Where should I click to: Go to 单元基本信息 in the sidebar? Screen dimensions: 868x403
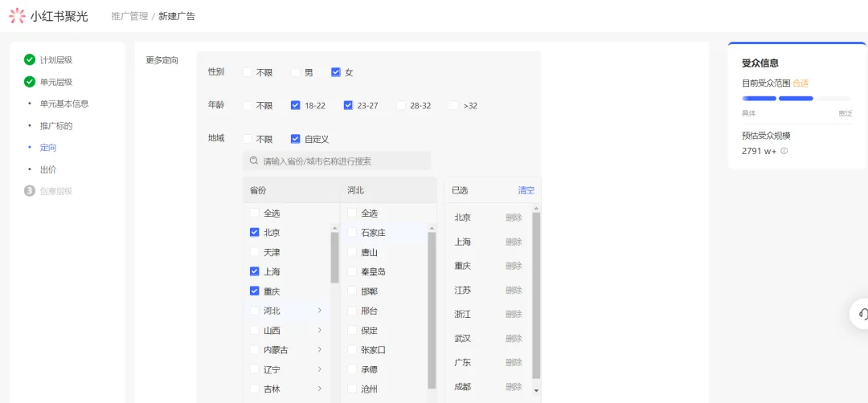(x=63, y=104)
